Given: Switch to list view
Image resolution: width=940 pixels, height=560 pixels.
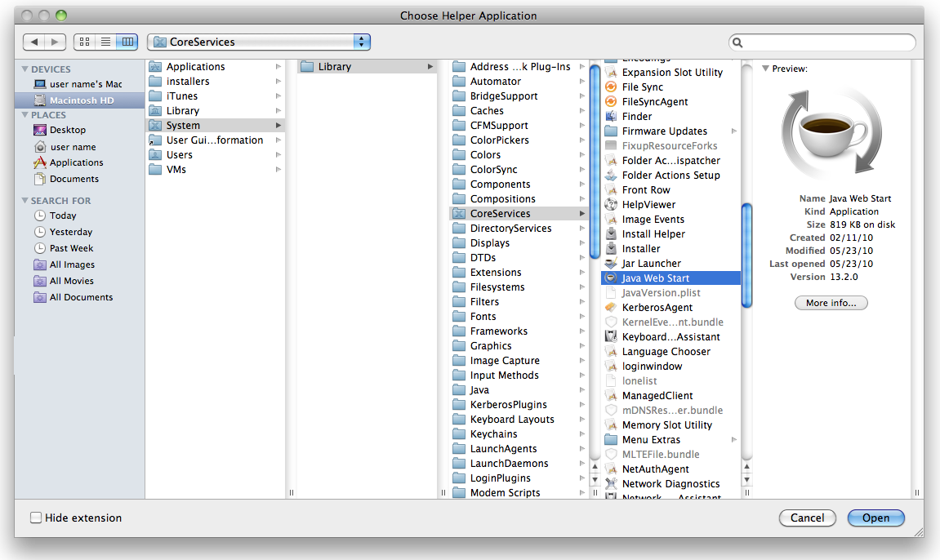Looking at the screenshot, I should [105, 42].
